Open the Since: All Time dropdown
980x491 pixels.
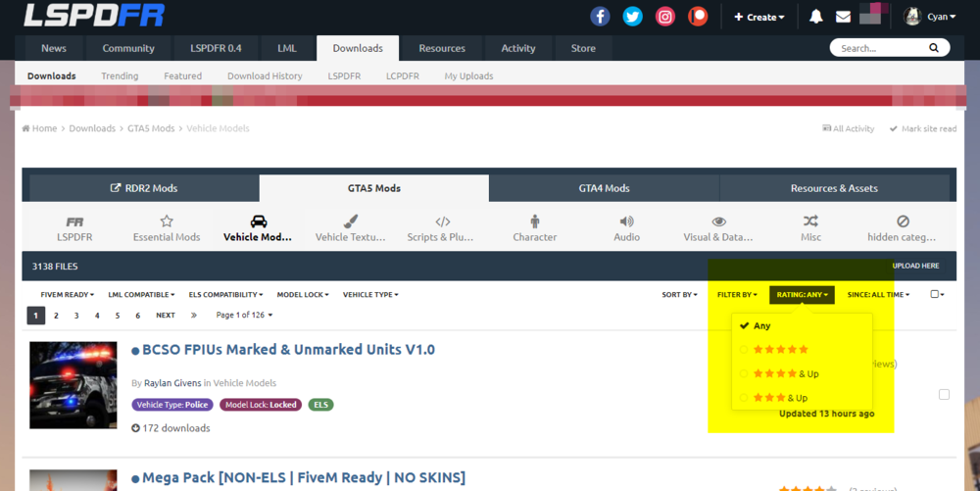coord(878,294)
